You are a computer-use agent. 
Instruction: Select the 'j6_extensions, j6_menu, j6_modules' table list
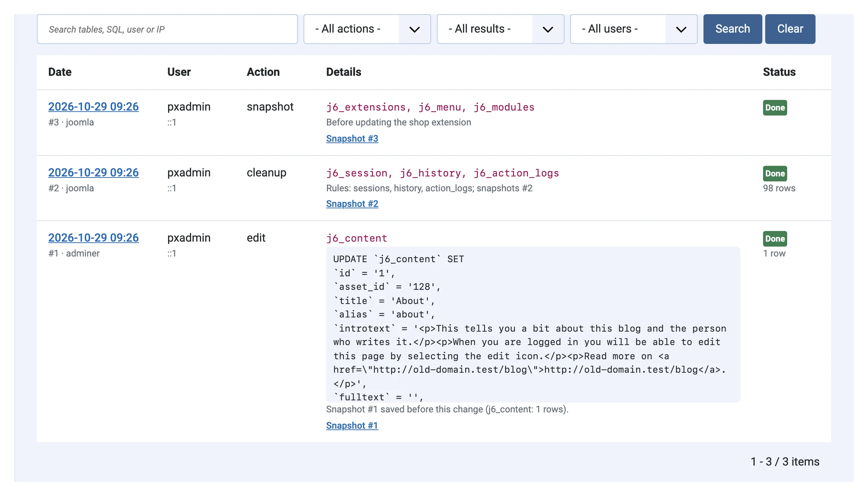coord(430,107)
